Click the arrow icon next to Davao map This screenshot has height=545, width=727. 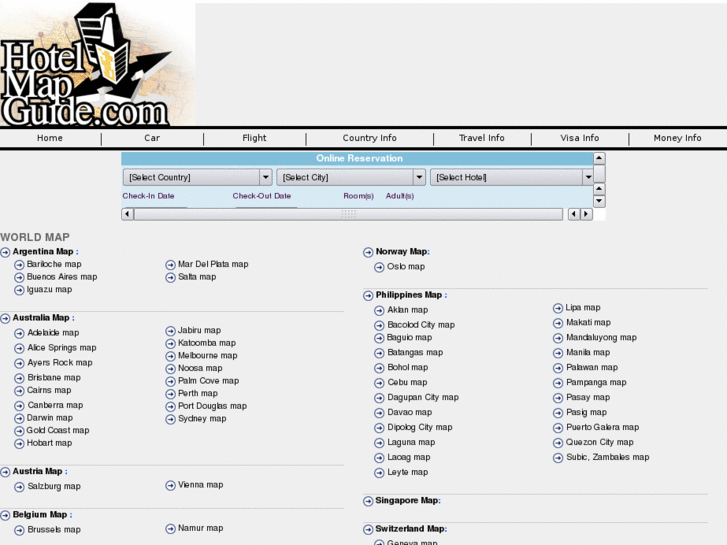[x=379, y=413]
